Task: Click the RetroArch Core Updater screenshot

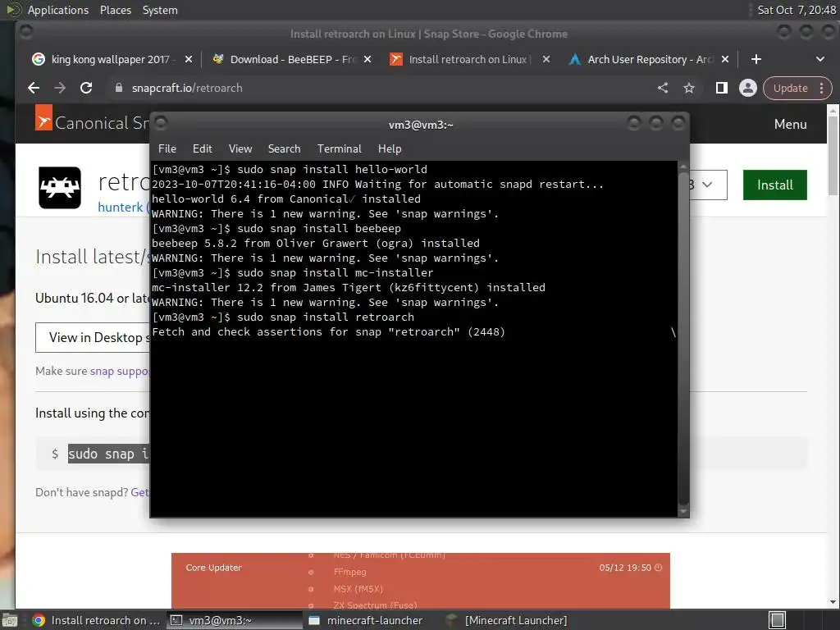Action: [421, 581]
